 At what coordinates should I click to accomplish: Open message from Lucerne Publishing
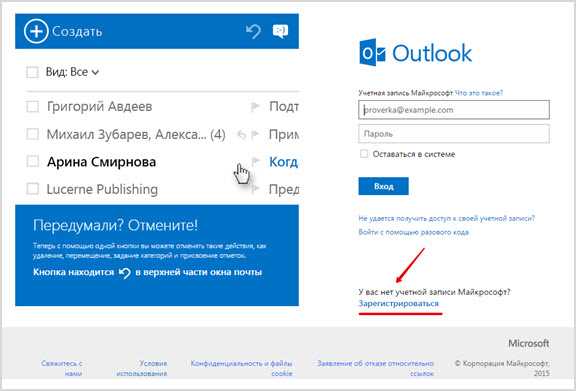tap(102, 189)
